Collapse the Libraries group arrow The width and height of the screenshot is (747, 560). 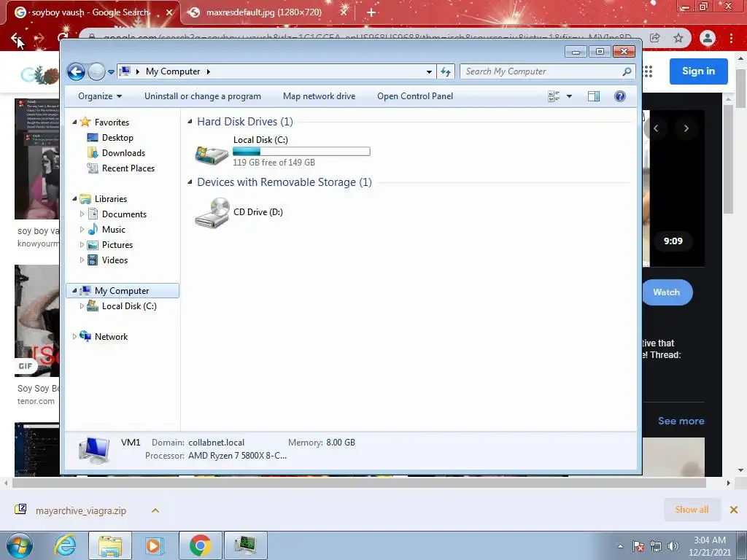[75, 198]
